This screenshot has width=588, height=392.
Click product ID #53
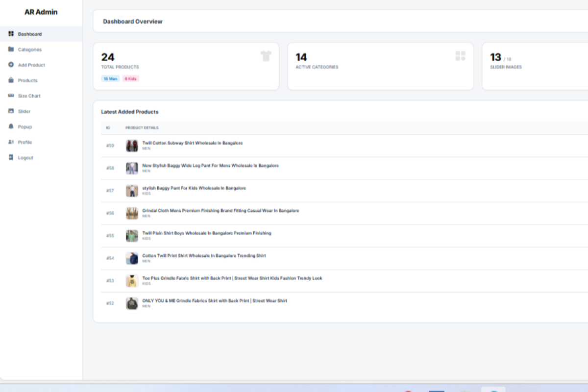coord(110,281)
